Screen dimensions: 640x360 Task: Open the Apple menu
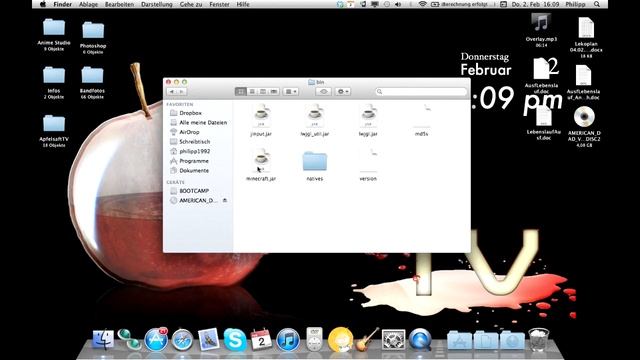click(x=43, y=4)
